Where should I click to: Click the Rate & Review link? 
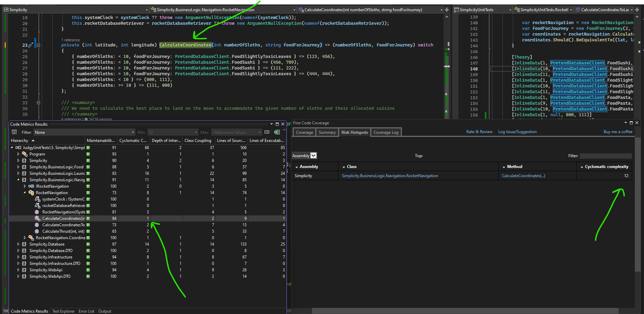coord(479,132)
